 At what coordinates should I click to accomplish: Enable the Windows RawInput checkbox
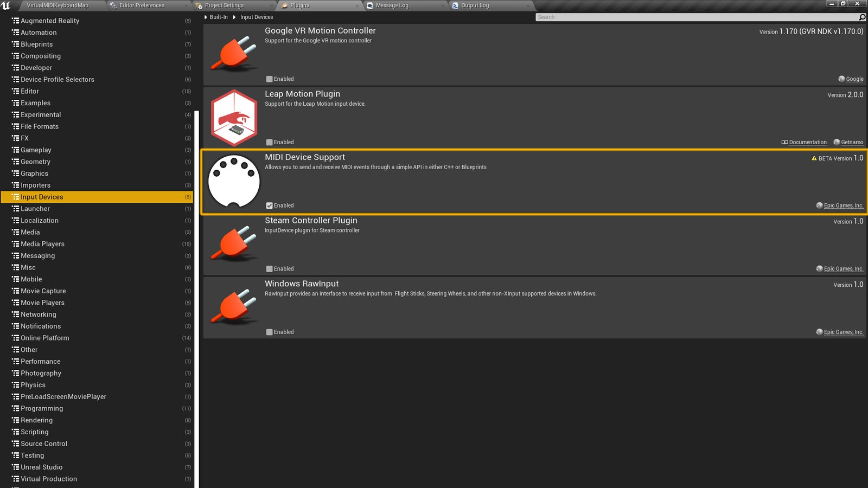coord(270,332)
